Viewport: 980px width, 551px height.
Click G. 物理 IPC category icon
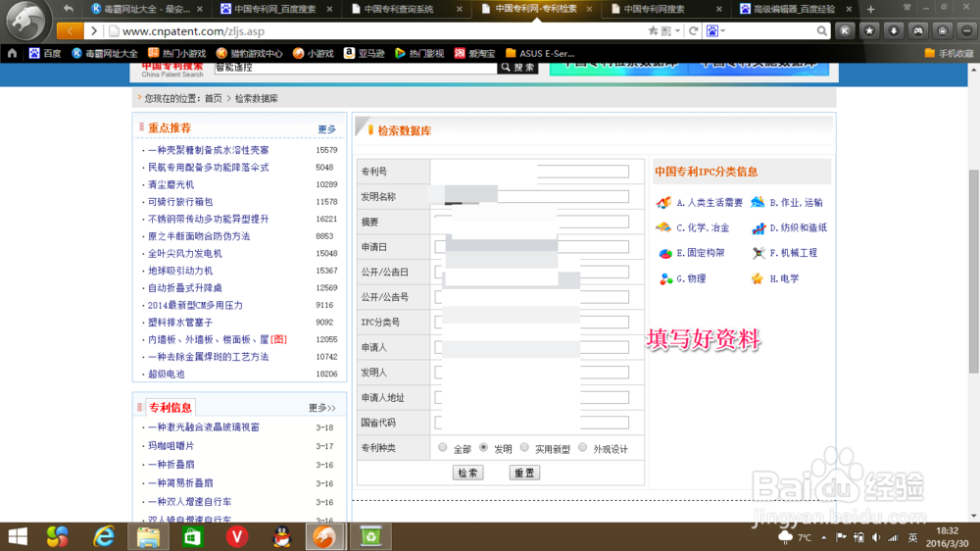(x=666, y=278)
